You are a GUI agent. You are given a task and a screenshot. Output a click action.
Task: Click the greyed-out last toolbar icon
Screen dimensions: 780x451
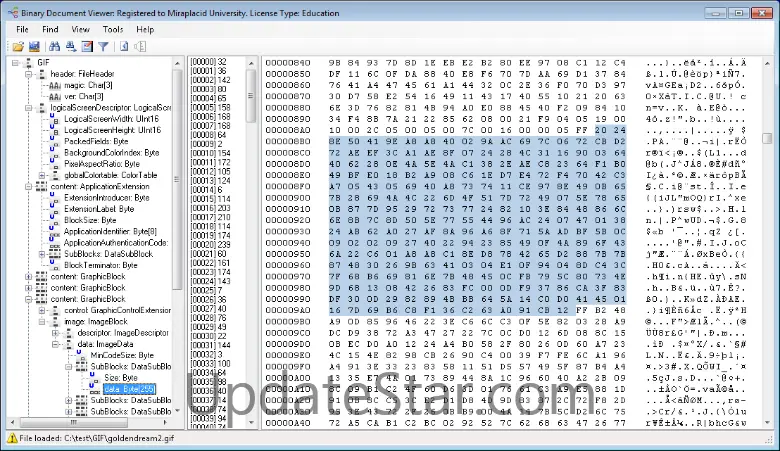[x=140, y=47]
